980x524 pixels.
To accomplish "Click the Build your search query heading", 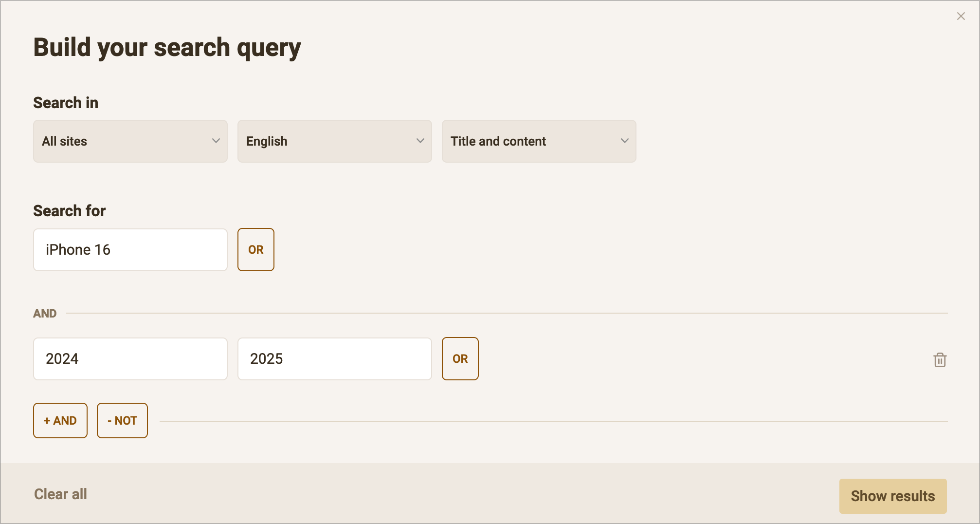I will point(167,47).
